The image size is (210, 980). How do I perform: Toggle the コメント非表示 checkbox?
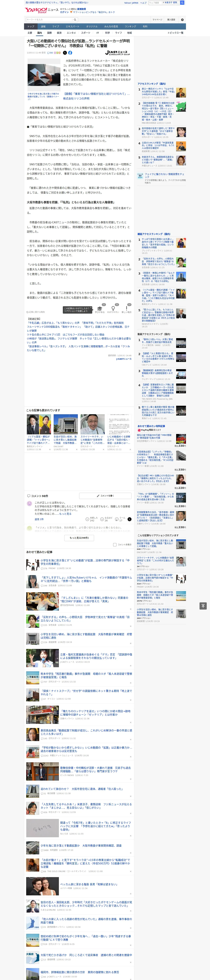(115, 544)
